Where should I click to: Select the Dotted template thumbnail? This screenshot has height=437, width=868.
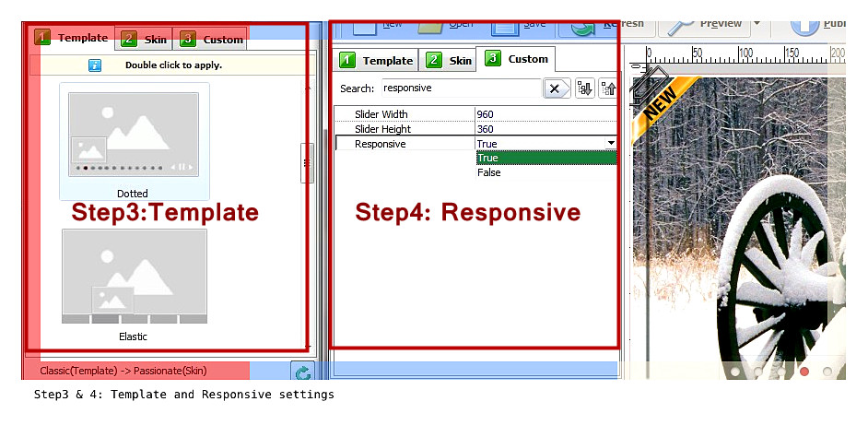pos(134,135)
